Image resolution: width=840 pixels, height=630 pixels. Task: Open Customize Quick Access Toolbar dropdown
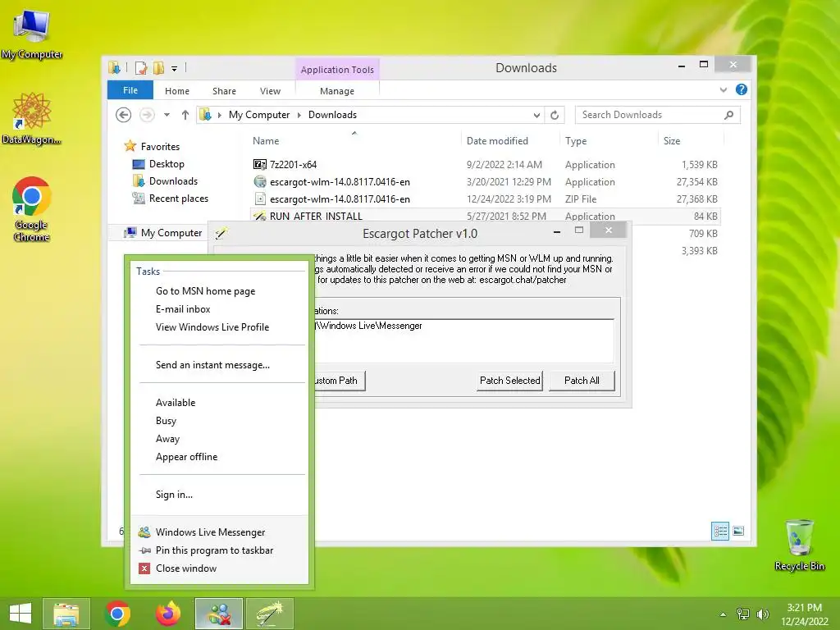174,69
